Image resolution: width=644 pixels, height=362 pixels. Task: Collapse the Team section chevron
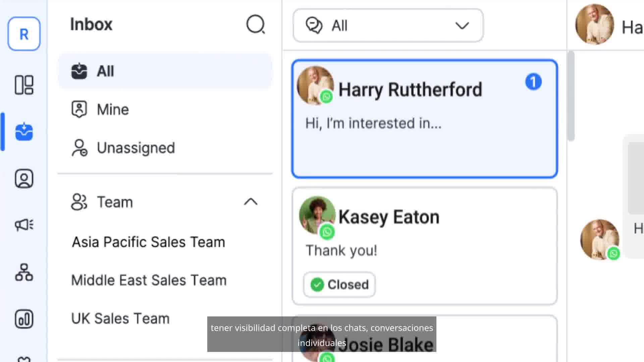pos(251,202)
